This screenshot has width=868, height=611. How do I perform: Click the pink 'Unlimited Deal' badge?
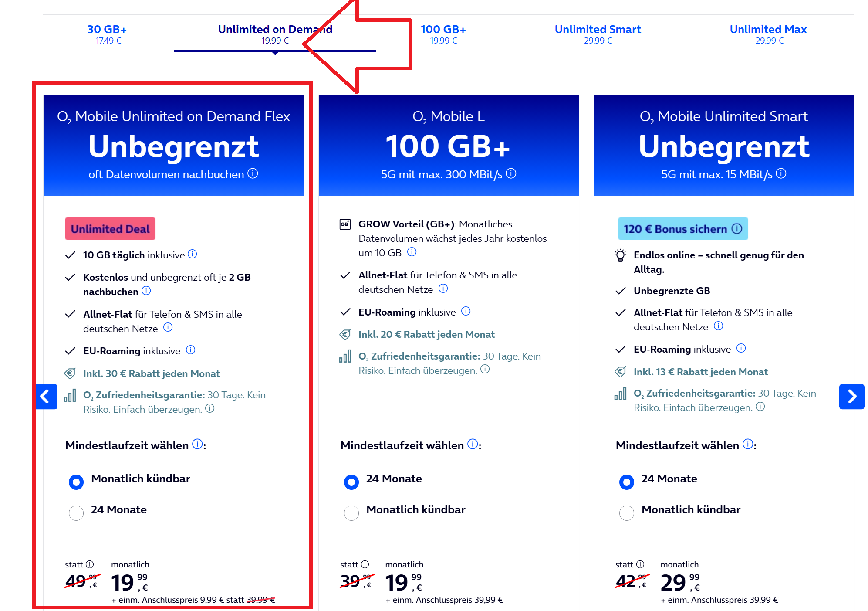(x=110, y=229)
